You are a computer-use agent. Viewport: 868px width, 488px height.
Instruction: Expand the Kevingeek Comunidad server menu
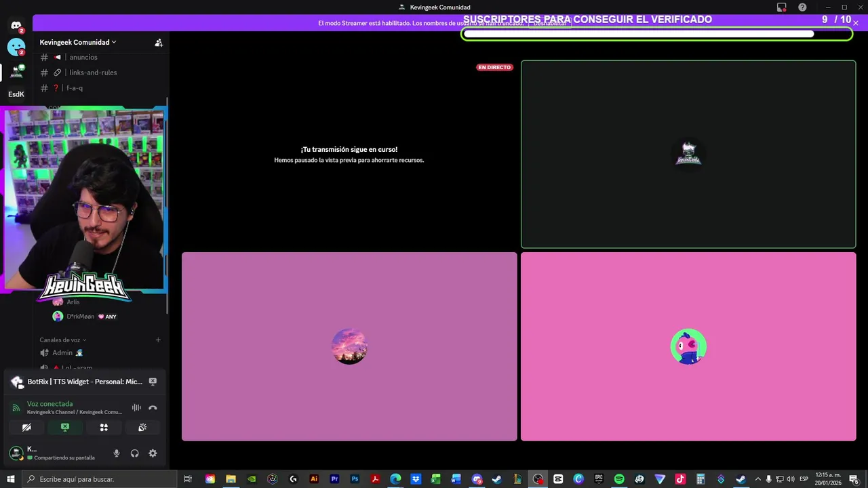(x=78, y=42)
